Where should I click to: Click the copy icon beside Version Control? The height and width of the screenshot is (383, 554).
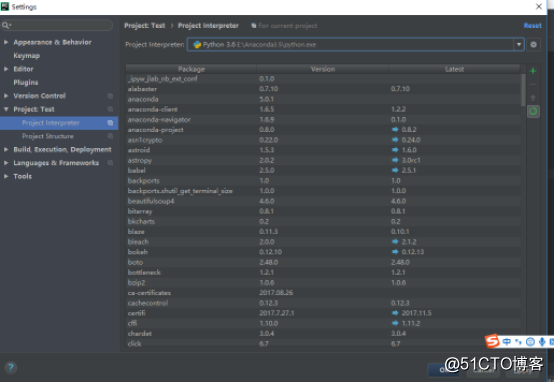tap(110, 96)
